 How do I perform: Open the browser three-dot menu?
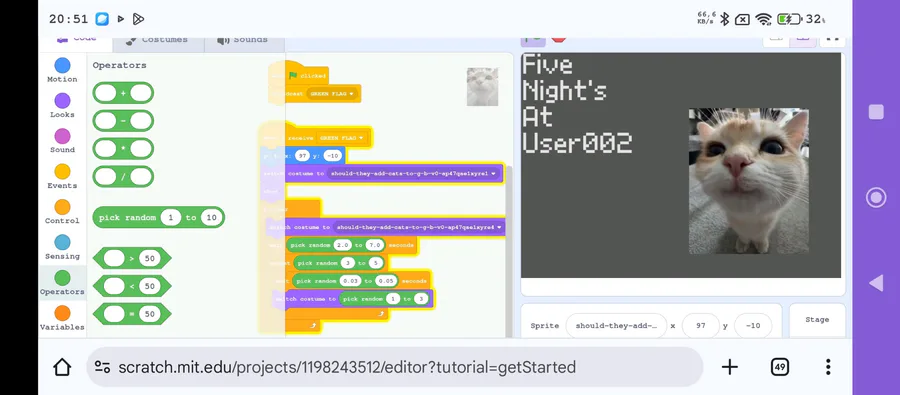[x=828, y=367]
